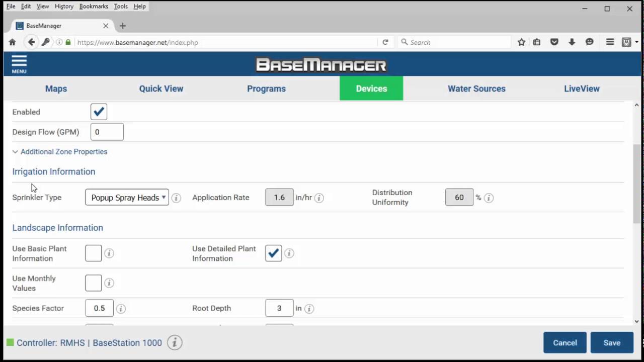Click the extension icon at toolbar end
644x362 pixels.
click(x=626, y=42)
